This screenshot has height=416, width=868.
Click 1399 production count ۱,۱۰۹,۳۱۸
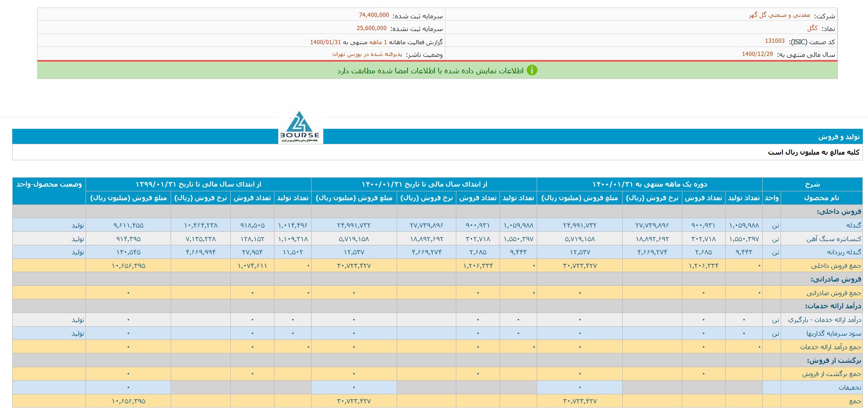[x=293, y=239]
